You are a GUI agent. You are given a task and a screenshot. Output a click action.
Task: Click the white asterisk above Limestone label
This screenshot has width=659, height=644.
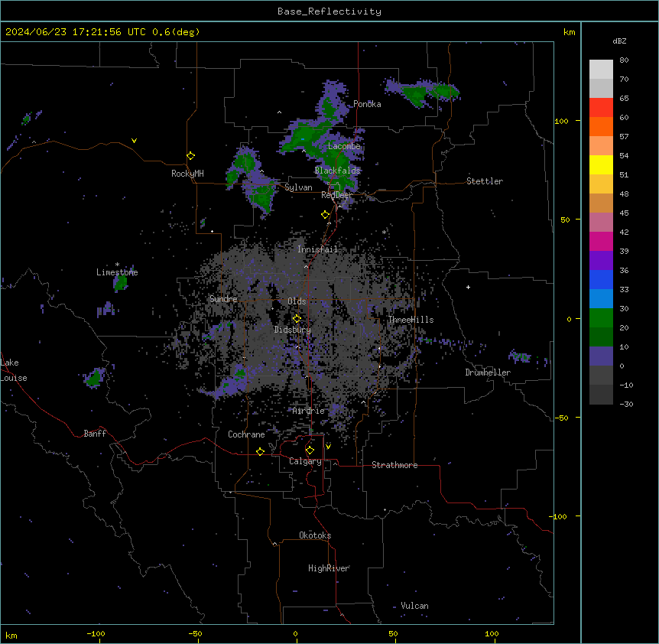click(117, 265)
